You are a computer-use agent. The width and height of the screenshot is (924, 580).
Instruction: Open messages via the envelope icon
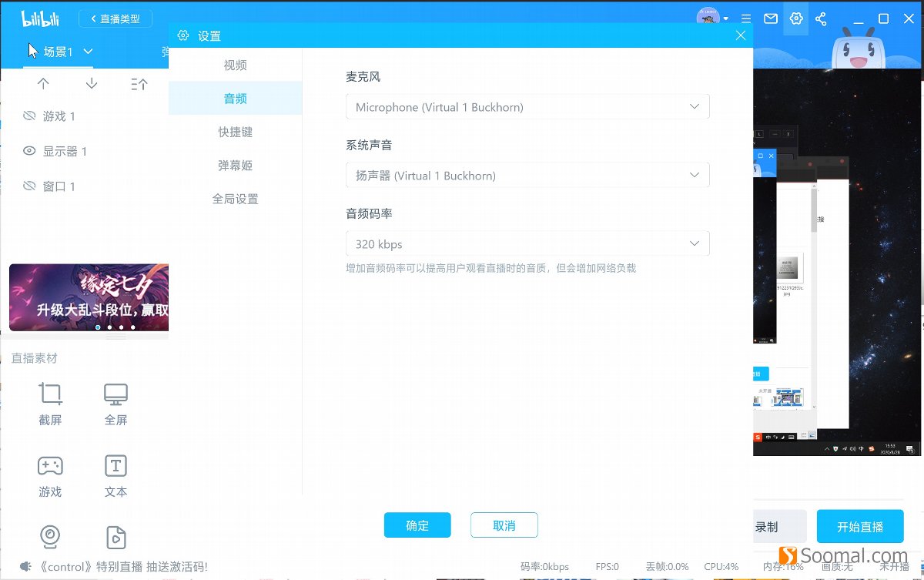click(x=771, y=18)
